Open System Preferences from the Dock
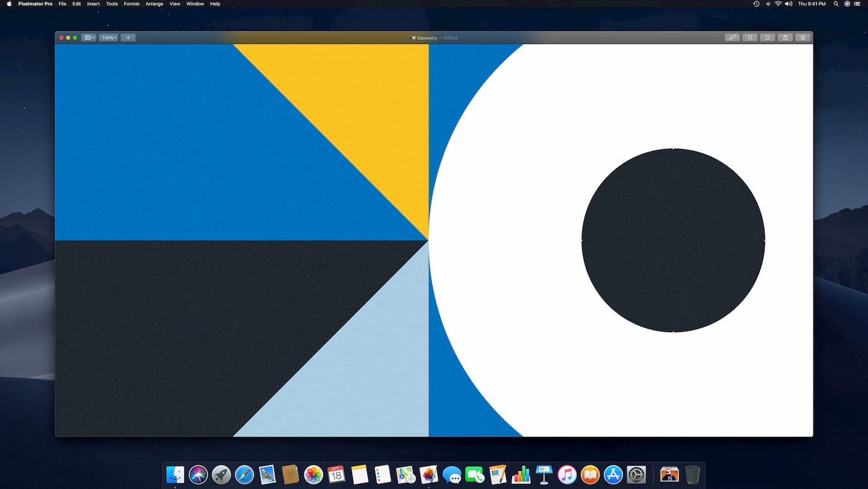Viewport: 868px width, 489px height. pos(636,475)
